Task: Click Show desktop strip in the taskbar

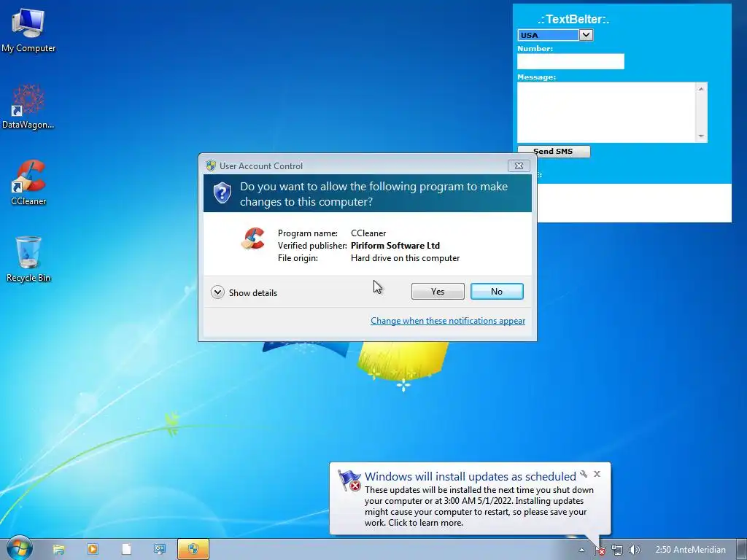Action: 742,549
